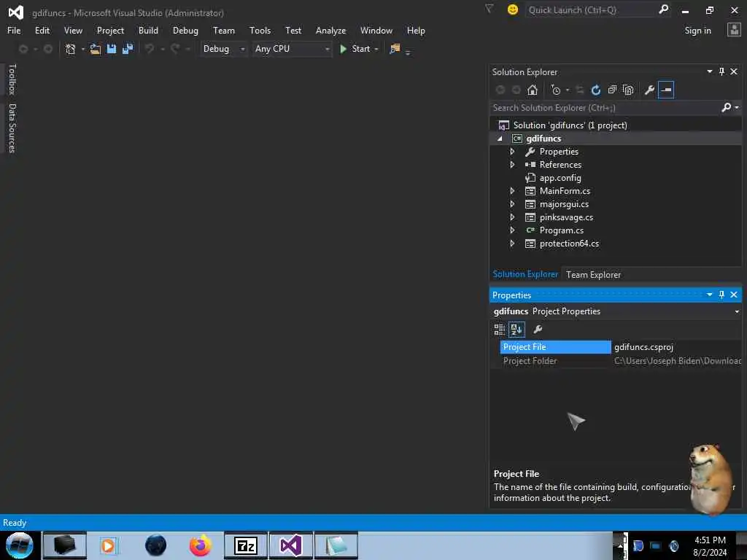Click the gdifuncs.csproj property value
747x560 pixels.
coord(643,347)
